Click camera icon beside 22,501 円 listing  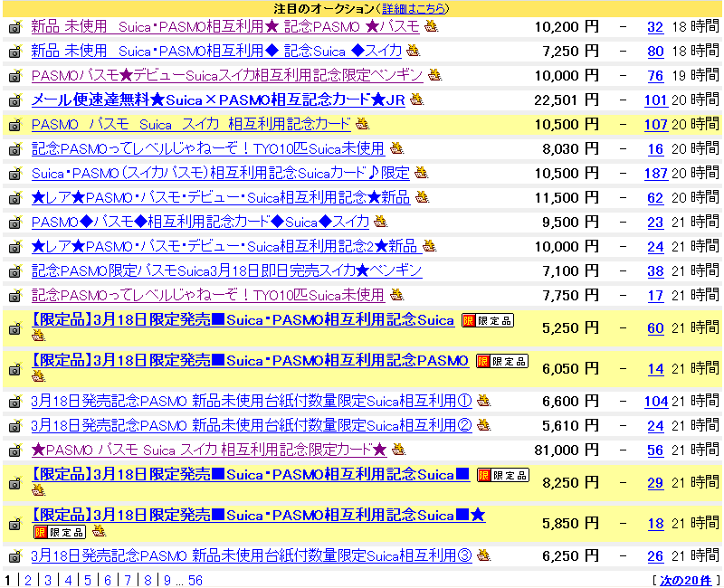tap(14, 100)
